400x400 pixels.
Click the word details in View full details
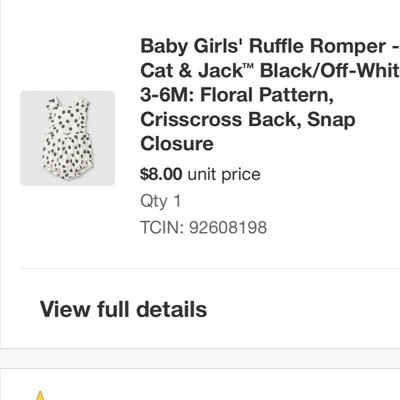172,309
